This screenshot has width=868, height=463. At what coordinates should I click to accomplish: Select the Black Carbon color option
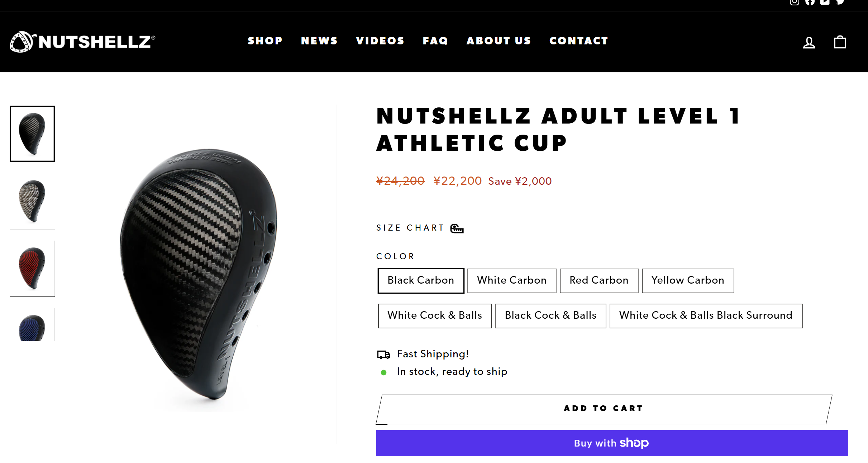coord(421,280)
